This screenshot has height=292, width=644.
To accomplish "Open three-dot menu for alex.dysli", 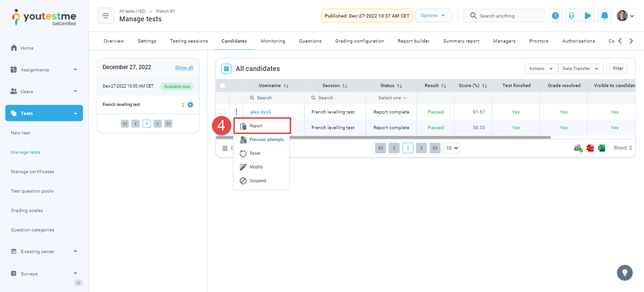I will click(236, 112).
